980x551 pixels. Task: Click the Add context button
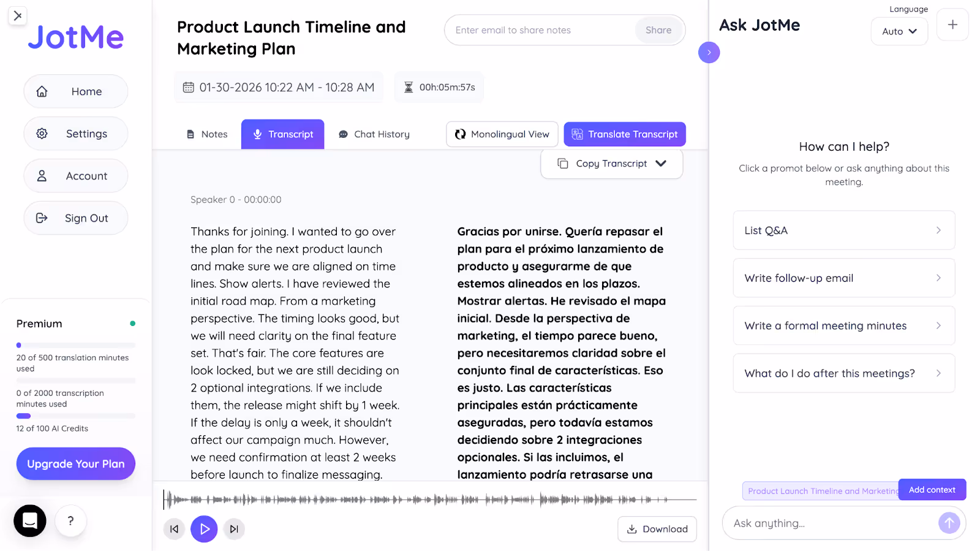pyautogui.click(x=932, y=490)
